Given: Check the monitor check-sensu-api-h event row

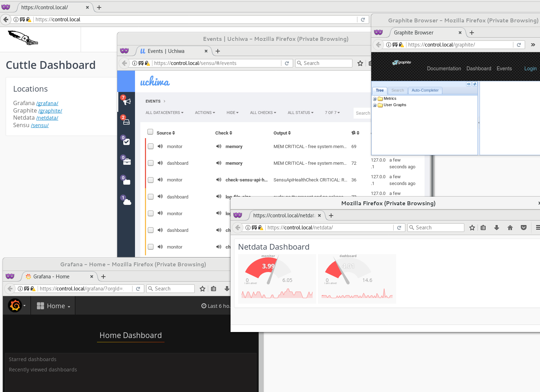Looking at the screenshot, I should 151,180.
